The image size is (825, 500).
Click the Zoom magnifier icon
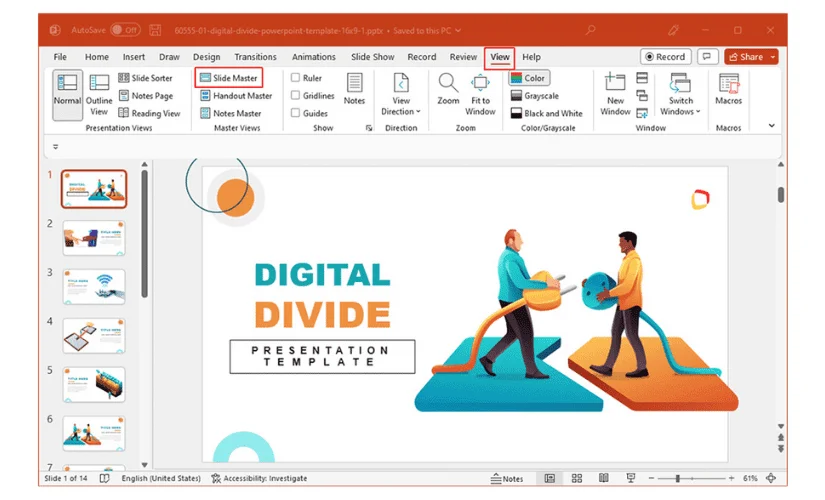pyautogui.click(x=449, y=84)
